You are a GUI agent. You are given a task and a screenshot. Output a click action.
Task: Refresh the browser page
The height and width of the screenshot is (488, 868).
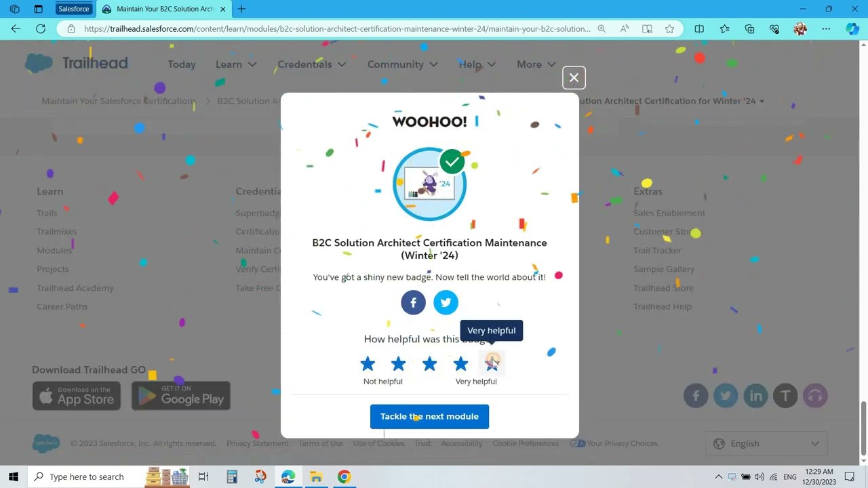(41, 28)
